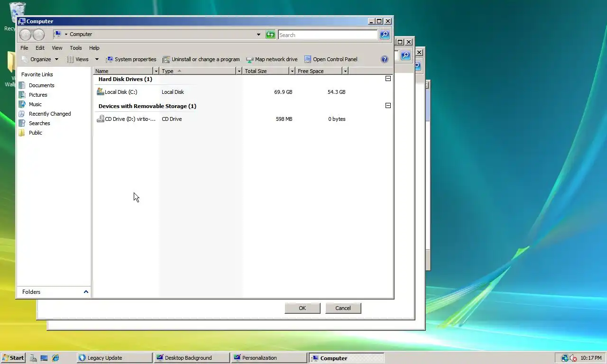Click the first quick launch computer icon

pyautogui.click(x=33, y=358)
